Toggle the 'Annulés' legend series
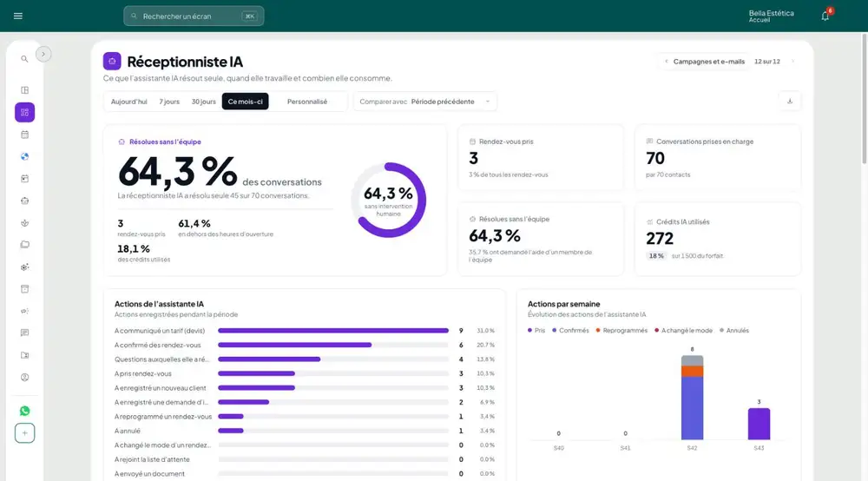 tap(734, 331)
